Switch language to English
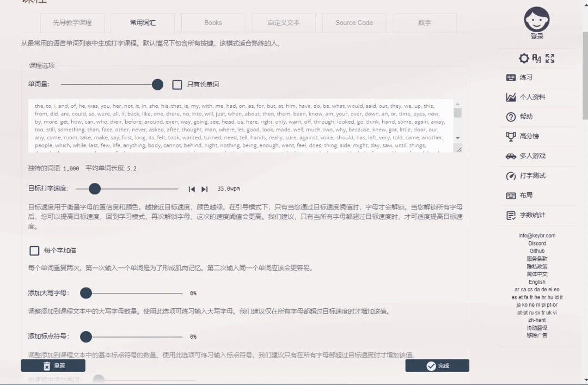588x385 pixels. coord(537,282)
